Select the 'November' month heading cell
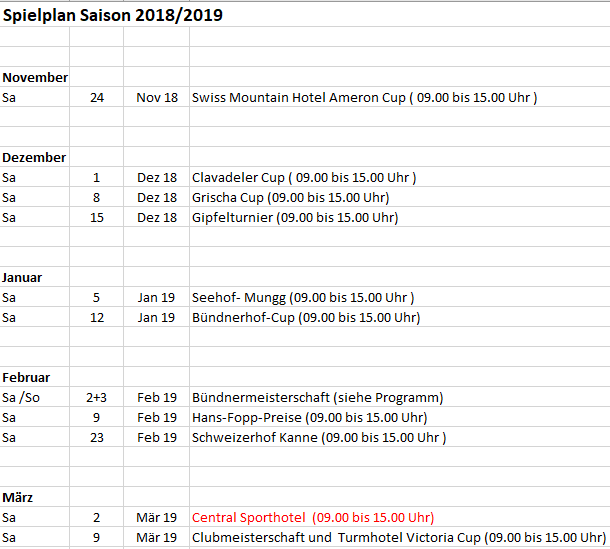The height and width of the screenshot is (549, 610). pos(35,77)
